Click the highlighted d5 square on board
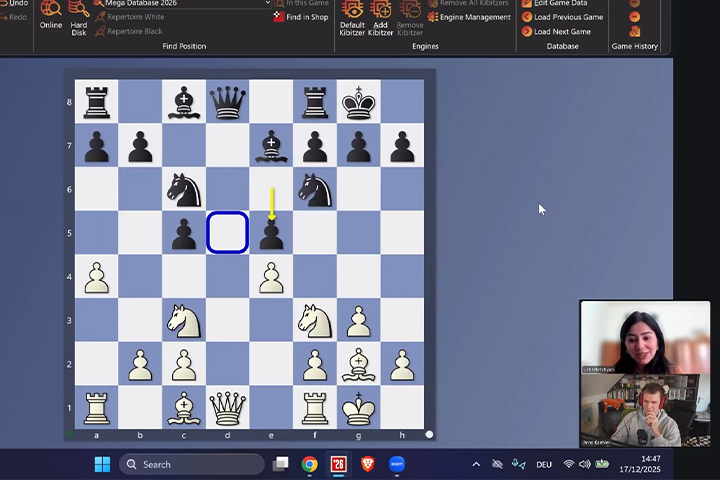Image resolution: width=720 pixels, height=480 pixels. coord(227,232)
